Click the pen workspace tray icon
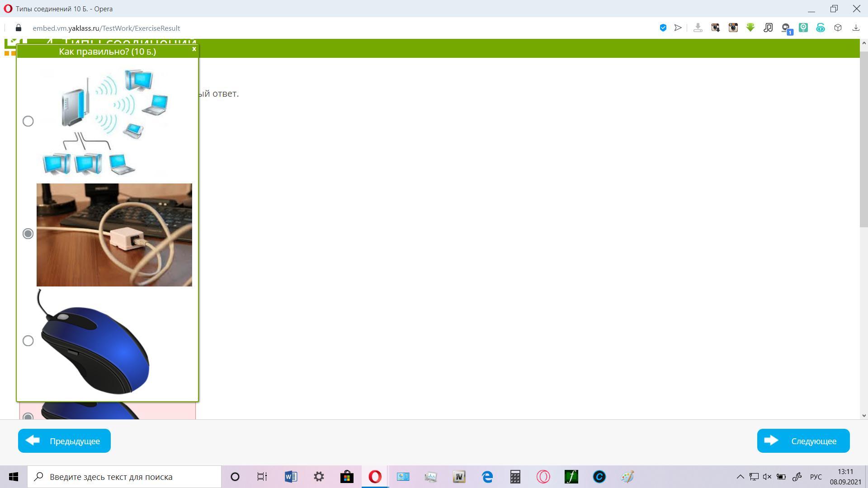 [797, 477]
